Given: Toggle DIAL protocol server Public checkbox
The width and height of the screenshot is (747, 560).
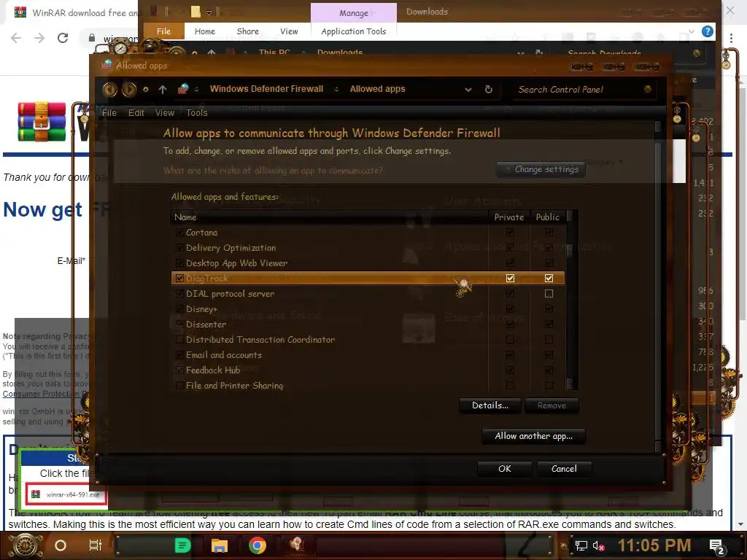Looking at the screenshot, I should coord(549,294).
